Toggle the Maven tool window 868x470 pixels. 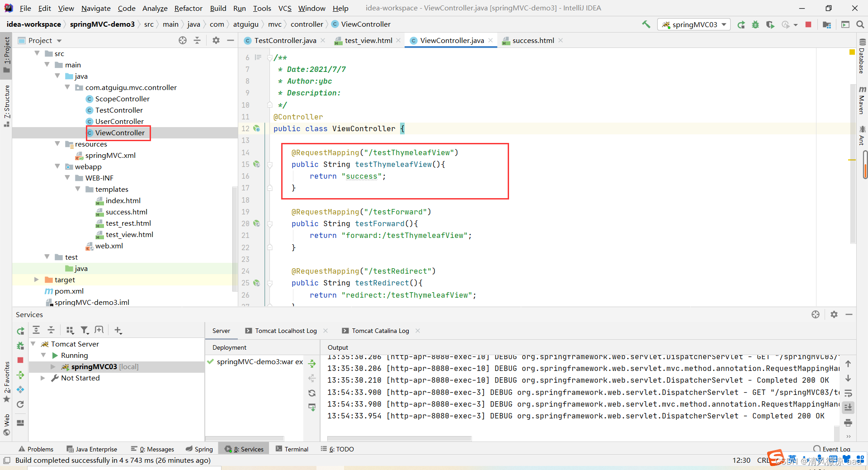click(x=862, y=100)
